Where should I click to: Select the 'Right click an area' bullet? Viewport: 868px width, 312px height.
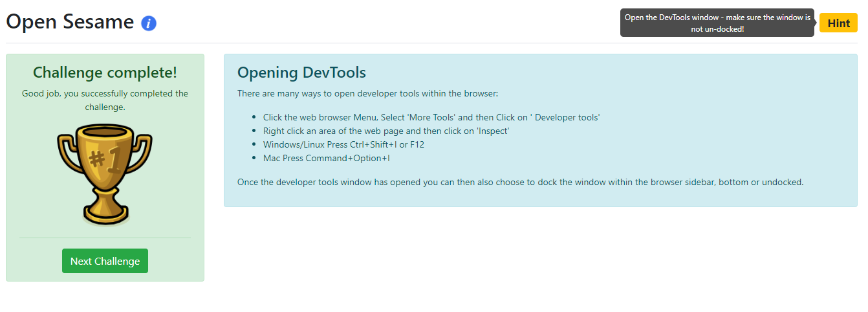tap(385, 131)
